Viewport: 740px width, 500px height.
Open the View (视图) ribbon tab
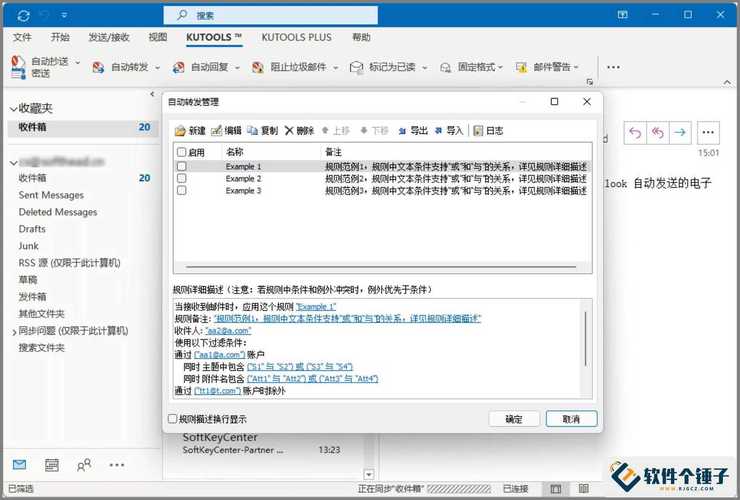pos(158,37)
